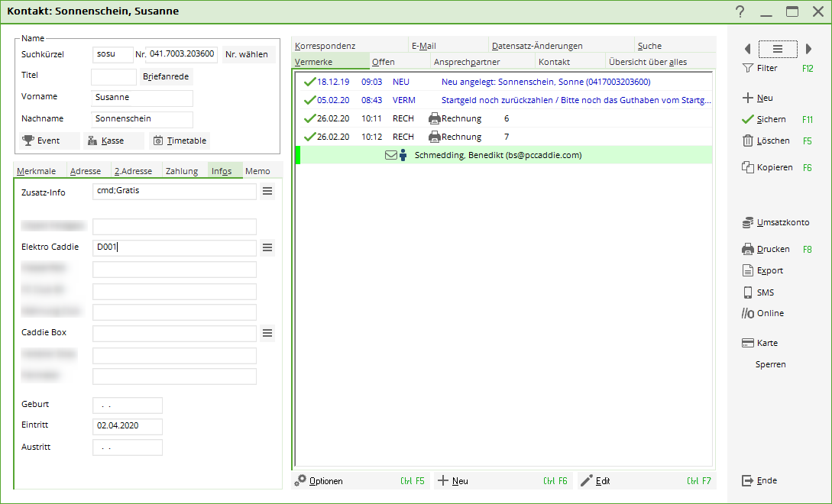Click the Optionen gear button
832x504 pixels.
point(320,481)
